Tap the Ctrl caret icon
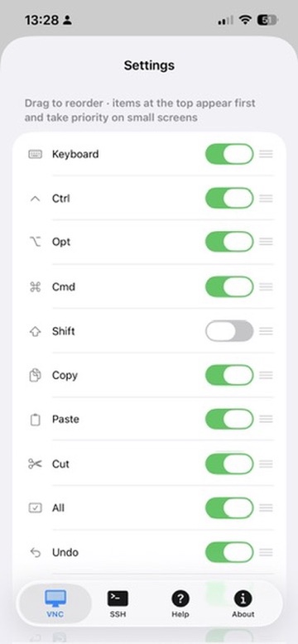The image size is (298, 644). coord(36,199)
